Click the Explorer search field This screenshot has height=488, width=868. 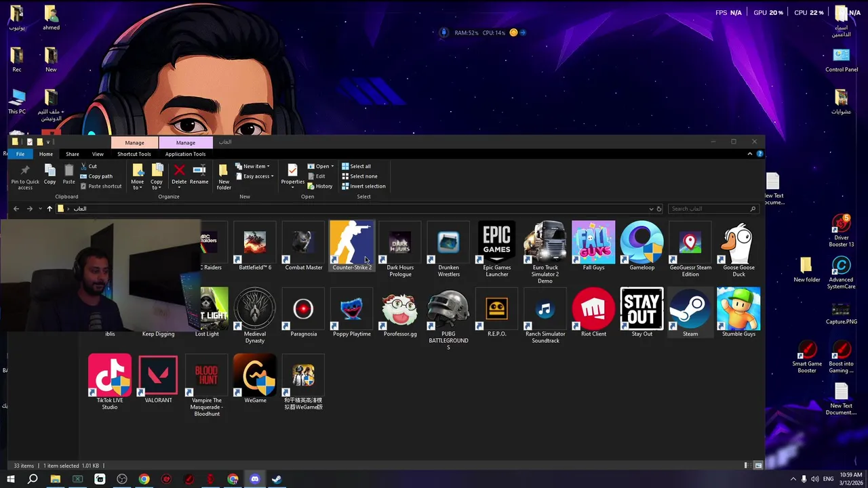coord(712,209)
